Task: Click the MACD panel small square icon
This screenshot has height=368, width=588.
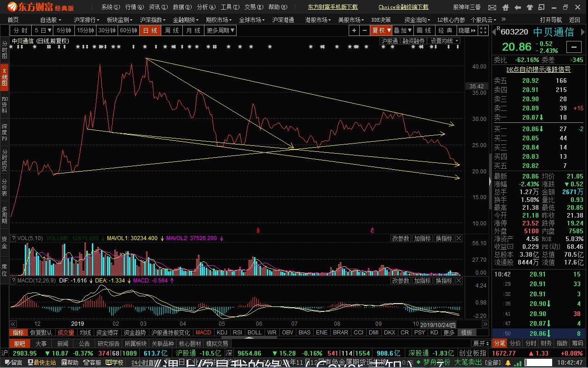Action: (13, 280)
